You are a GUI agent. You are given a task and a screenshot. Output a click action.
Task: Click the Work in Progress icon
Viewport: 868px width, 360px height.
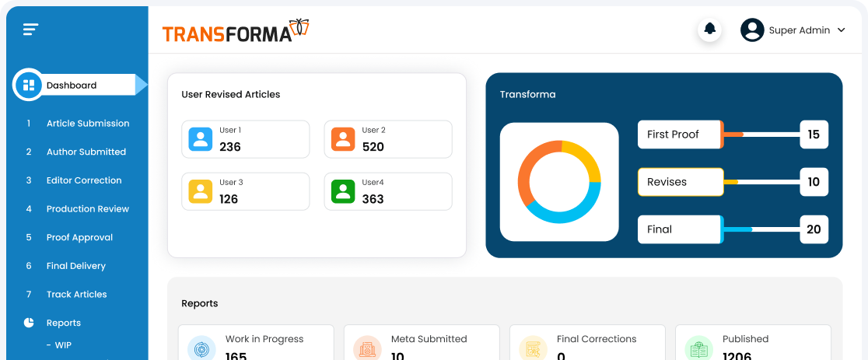click(201, 349)
